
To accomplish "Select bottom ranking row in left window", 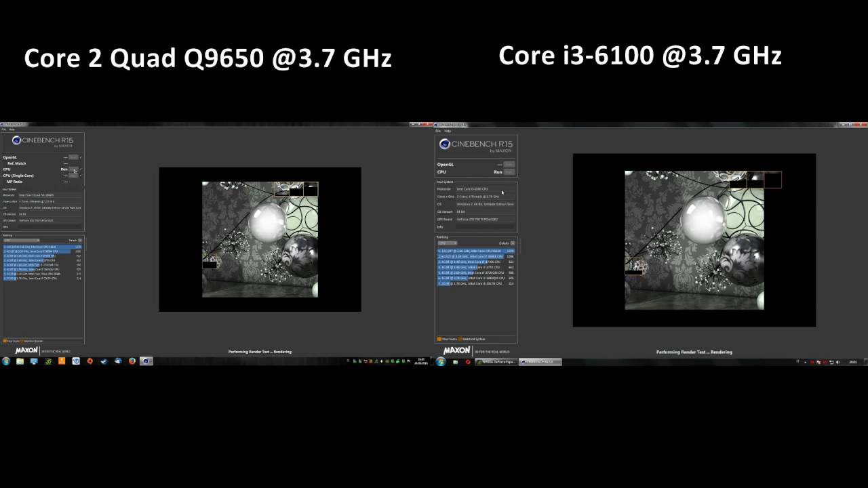I will click(x=42, y=279).
